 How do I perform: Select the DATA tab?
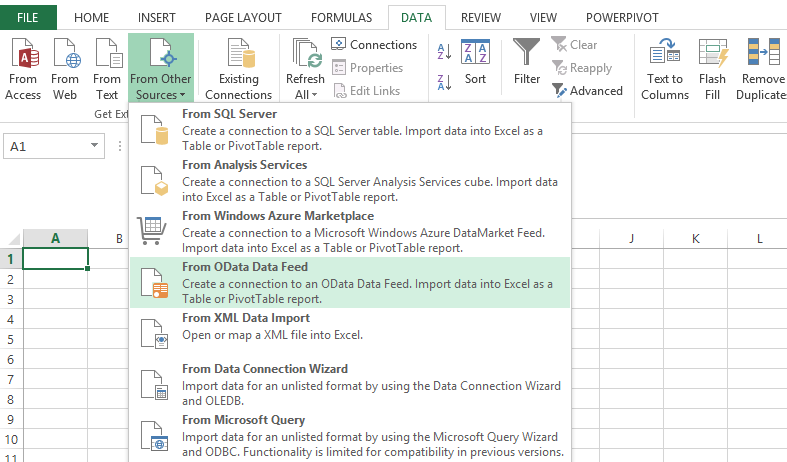(417, 18)
